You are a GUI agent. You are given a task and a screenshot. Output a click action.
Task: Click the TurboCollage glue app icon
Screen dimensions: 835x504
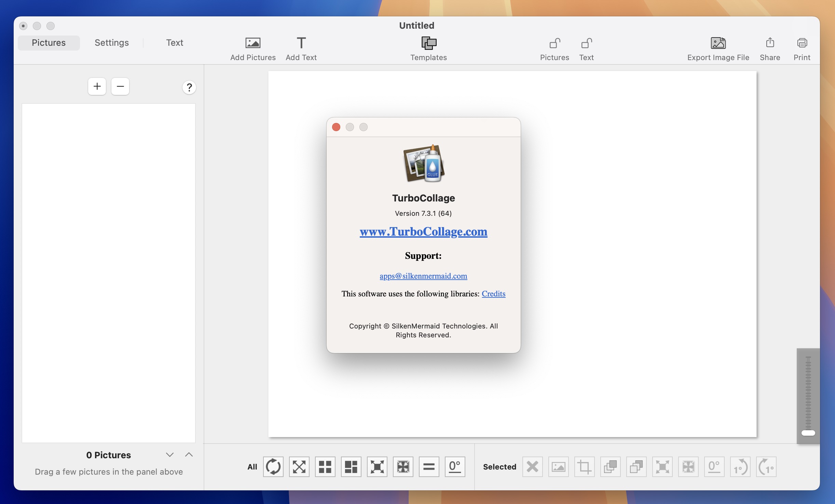tap(424, 163)
